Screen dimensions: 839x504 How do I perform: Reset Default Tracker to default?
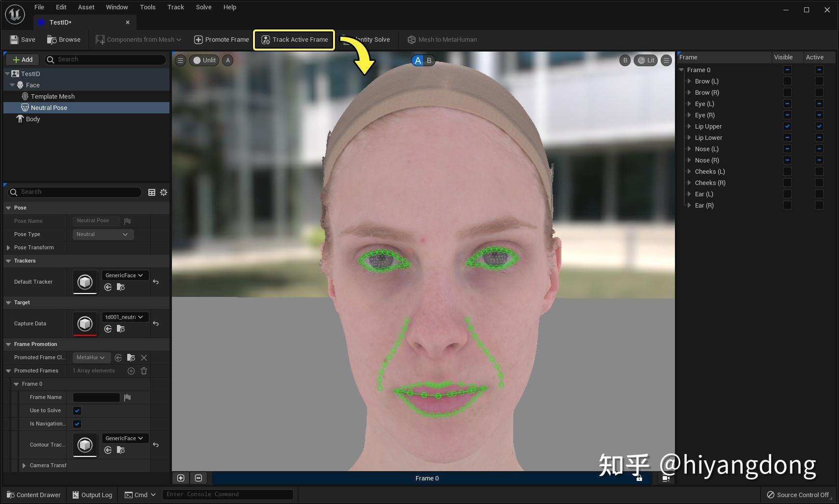156,282
